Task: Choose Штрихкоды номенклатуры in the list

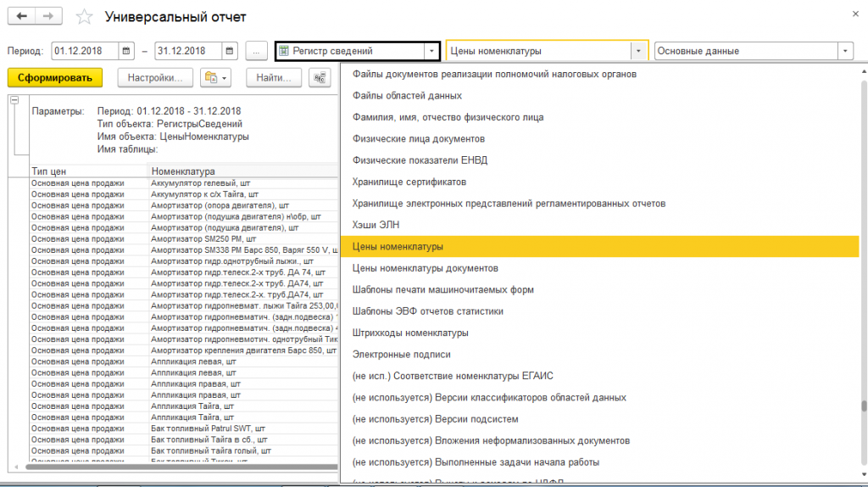Action: tap(410, 333)
